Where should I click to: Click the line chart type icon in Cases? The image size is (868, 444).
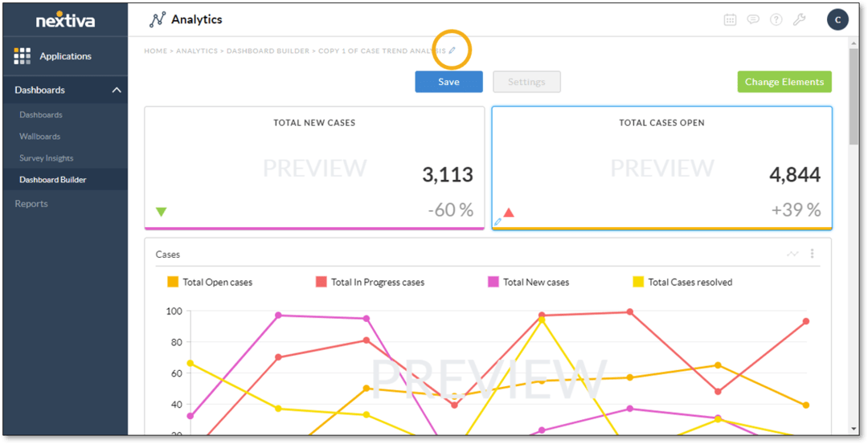tap(792, 254)
